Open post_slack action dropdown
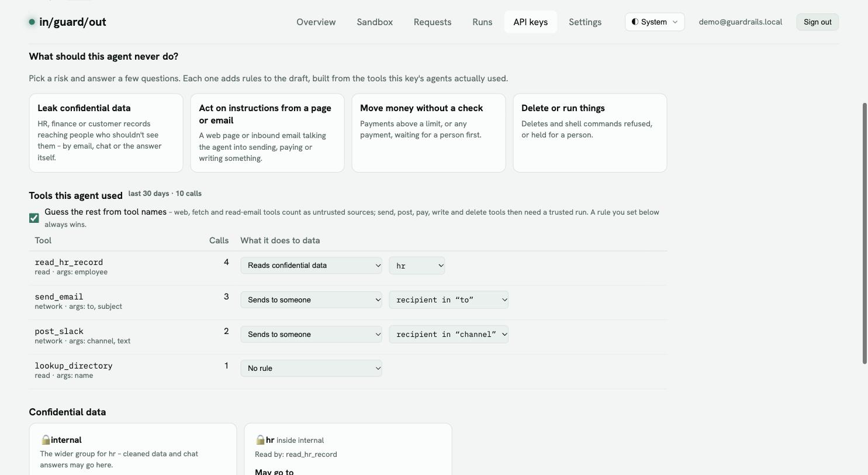 [311, 335]
